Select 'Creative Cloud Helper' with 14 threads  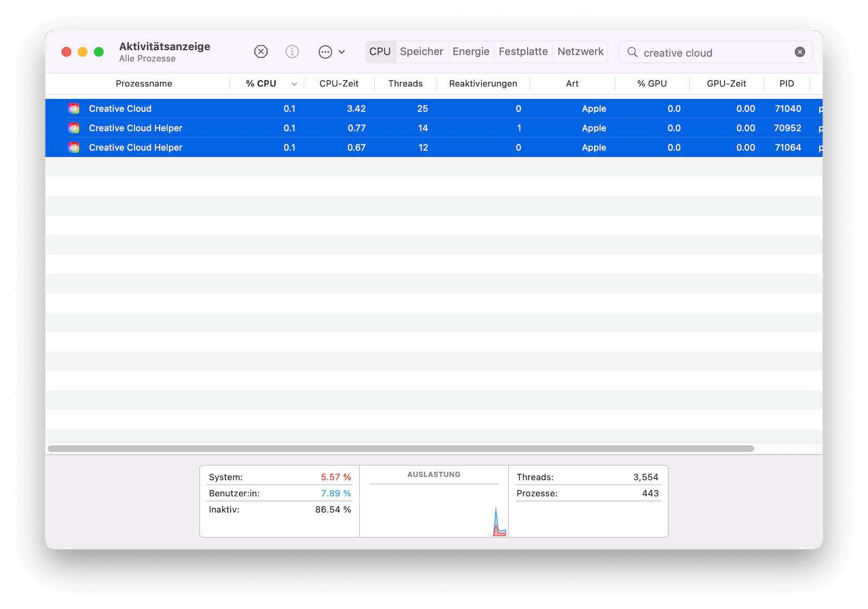[135, 128]
